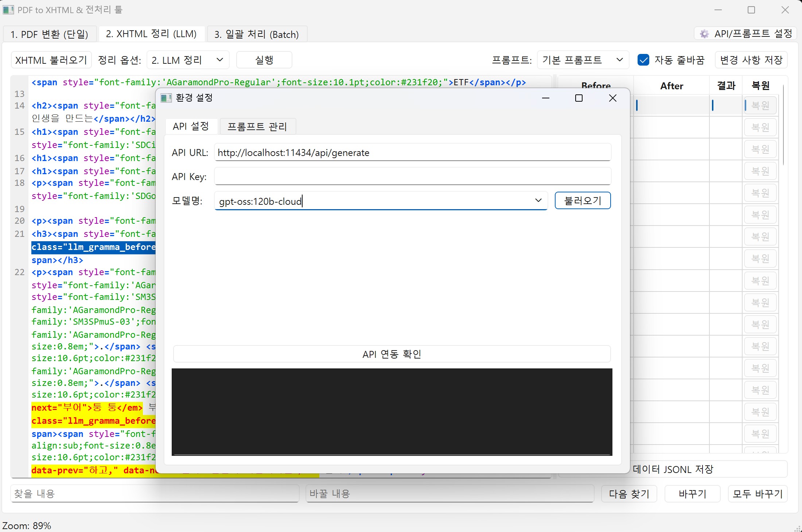This screenshot has height=532, width=802.
Task: Click the gear icon in API/프롬프트 설정 button
Action: [704, 34]
